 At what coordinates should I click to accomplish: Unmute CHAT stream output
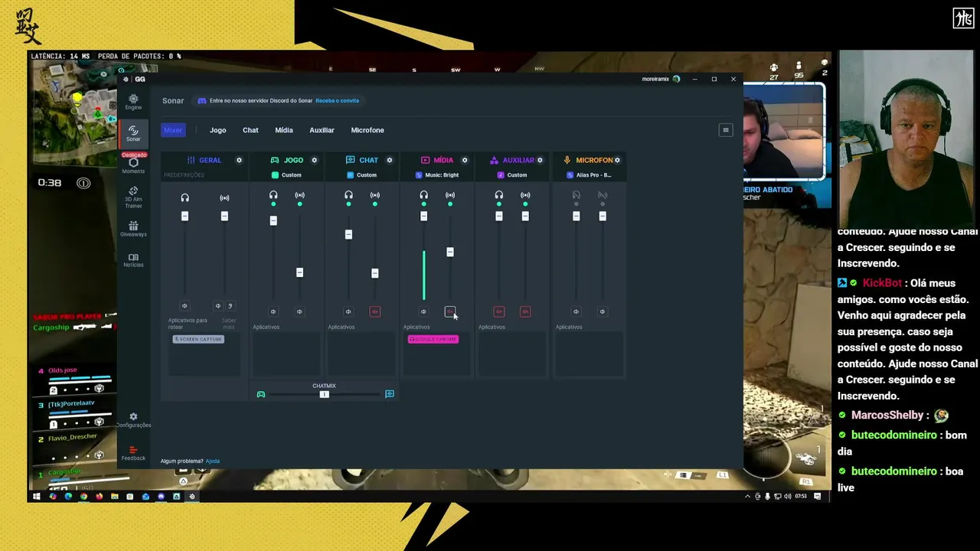tap(374, 311)
